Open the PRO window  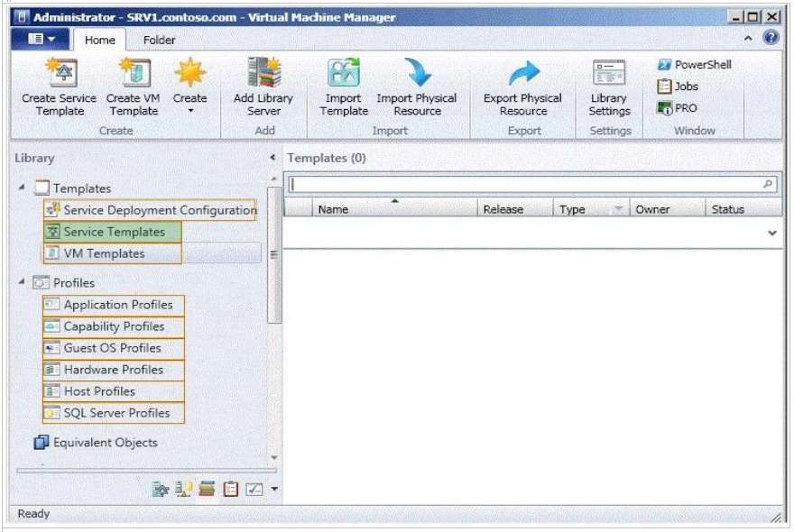(x=677, y=108)
